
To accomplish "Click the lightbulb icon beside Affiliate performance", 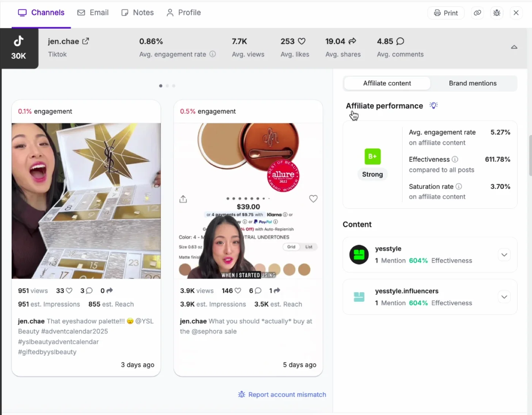I will pyautogui.click(x=434, y=105).
